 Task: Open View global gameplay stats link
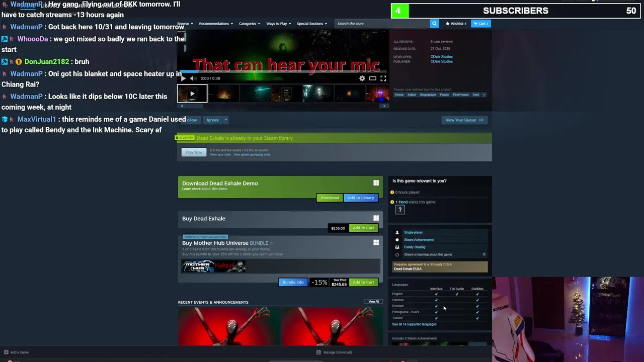[252, 155]
